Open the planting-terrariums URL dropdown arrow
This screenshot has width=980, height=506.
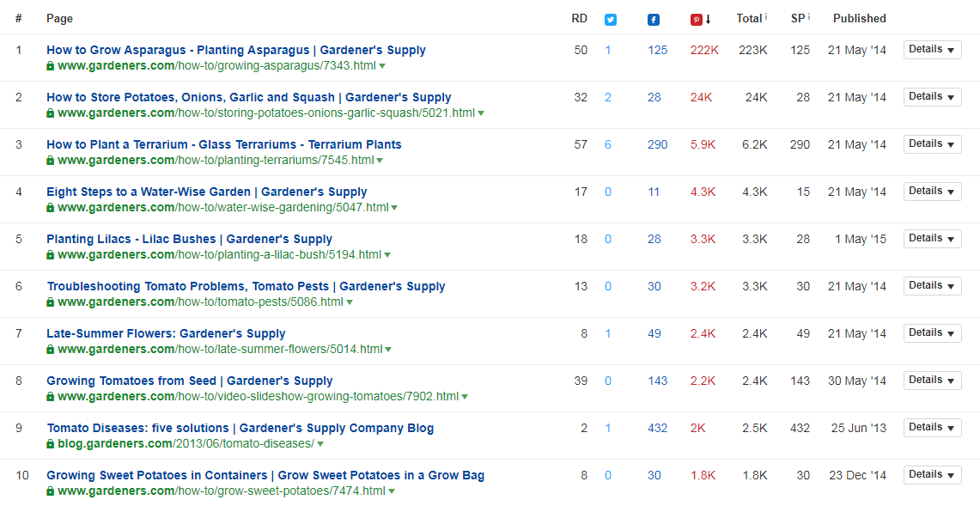(x=380, y=161)
